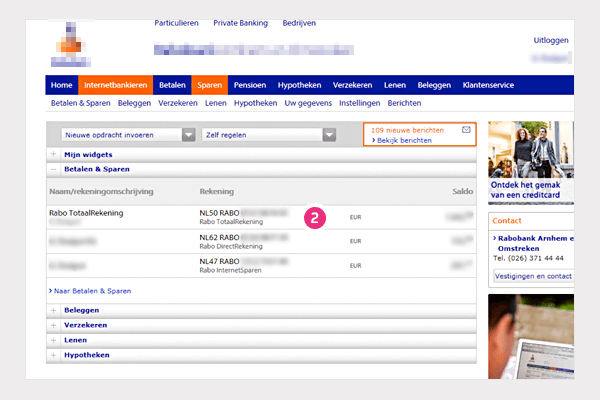Click the Saldo column header
This screenshot has height=400, width=600.
(x=463, y=191)
